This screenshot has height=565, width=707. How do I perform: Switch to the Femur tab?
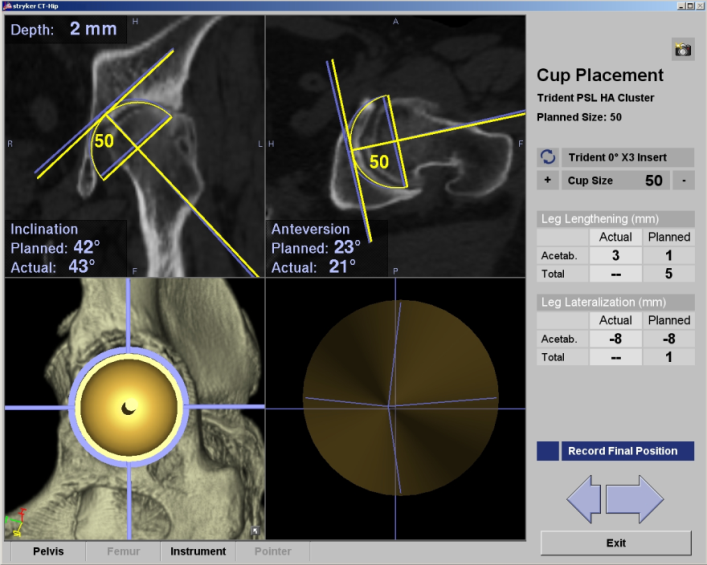123,551
